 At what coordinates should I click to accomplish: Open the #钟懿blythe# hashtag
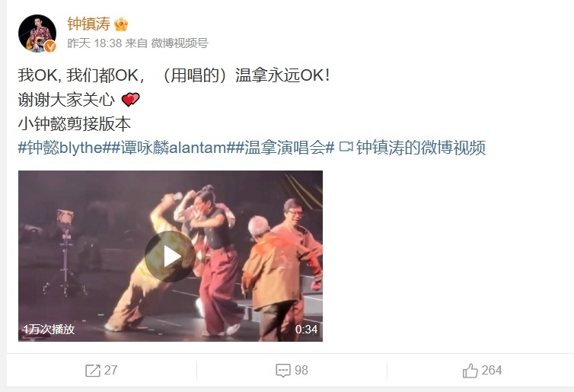click(x=65, y=148)
